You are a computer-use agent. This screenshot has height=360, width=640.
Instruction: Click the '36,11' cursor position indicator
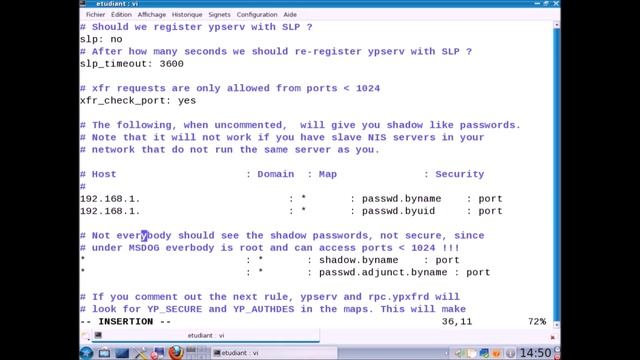pyautogui.click(x=457, y=322)
